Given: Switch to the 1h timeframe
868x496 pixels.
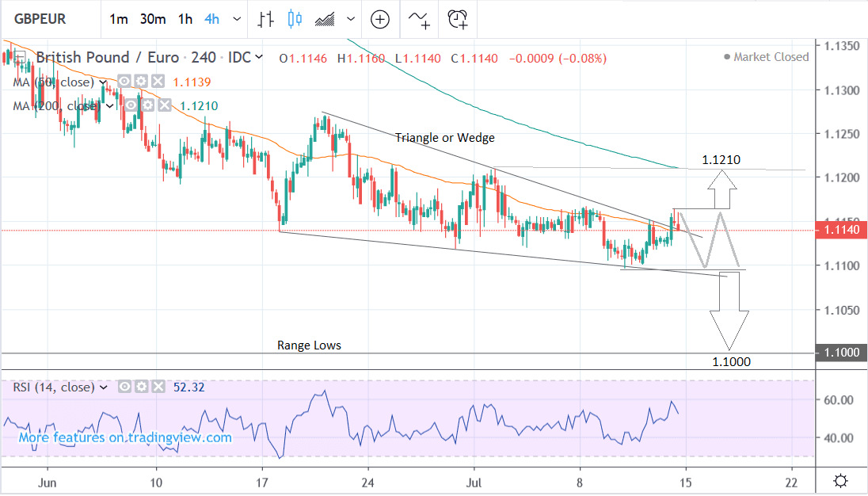Looking at the screenshot, I should click(185, 19).
